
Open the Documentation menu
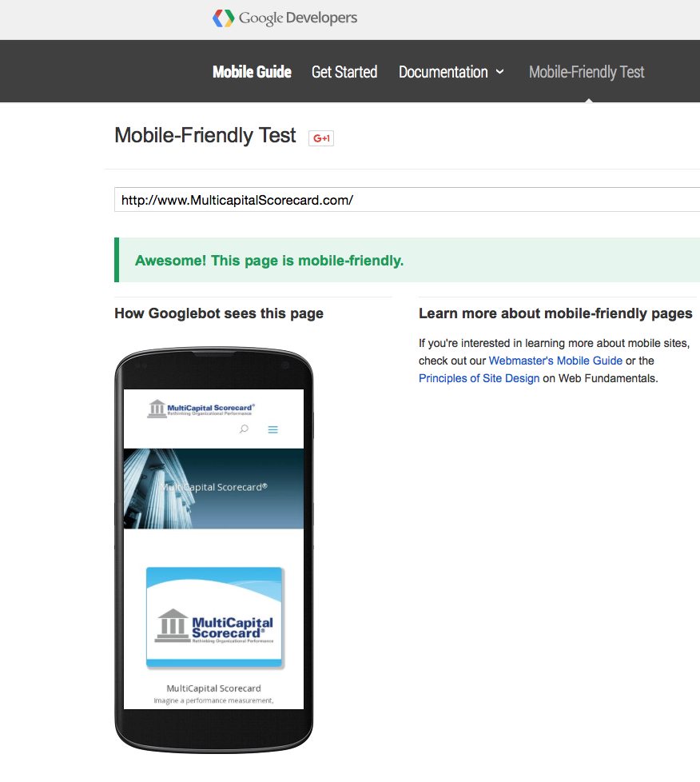click(443, 72)
